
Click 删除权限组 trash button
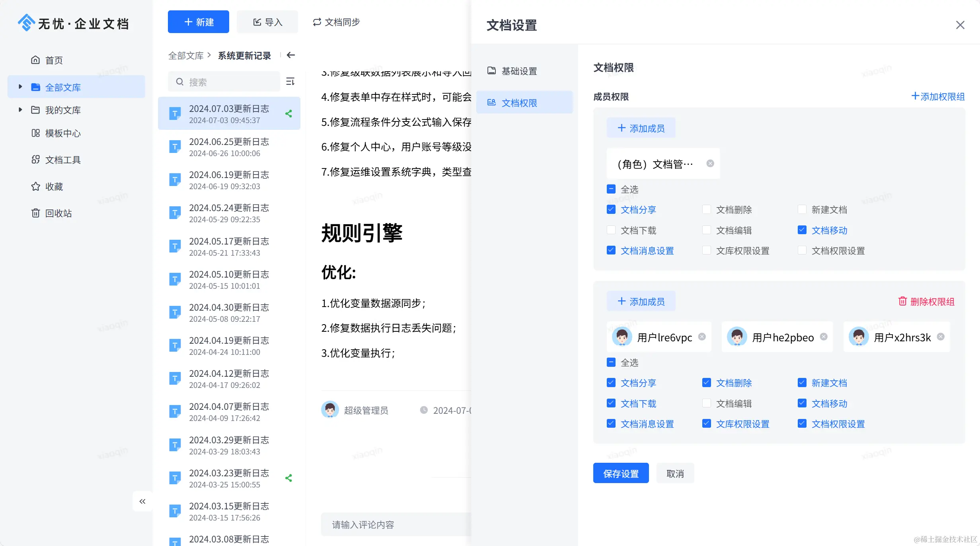click(926, 301)
